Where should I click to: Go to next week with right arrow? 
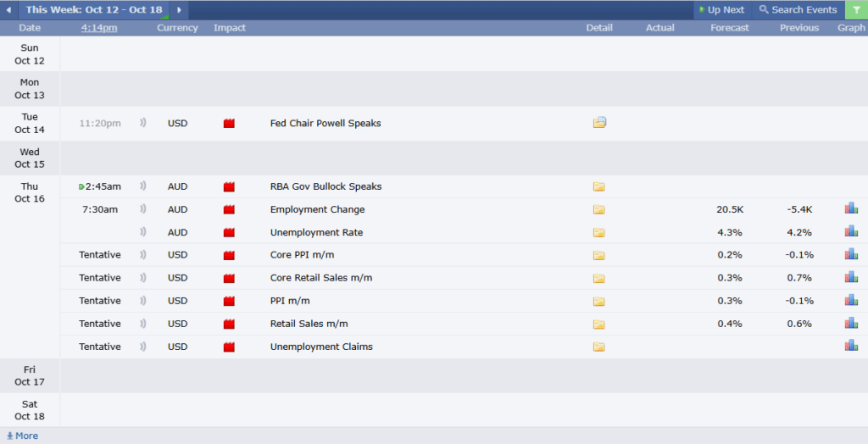click(x=179, y=9)
